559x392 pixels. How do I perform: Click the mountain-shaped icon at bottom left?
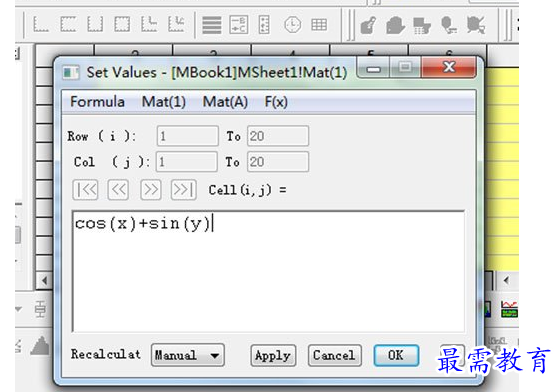(x=40, y=345)
